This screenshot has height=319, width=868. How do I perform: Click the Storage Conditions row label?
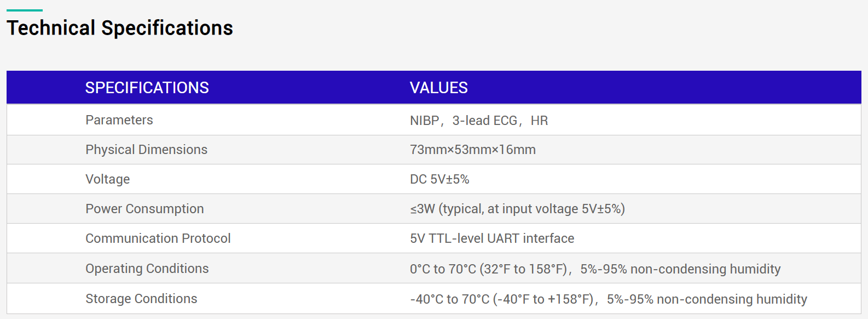(x=141, y=299)
